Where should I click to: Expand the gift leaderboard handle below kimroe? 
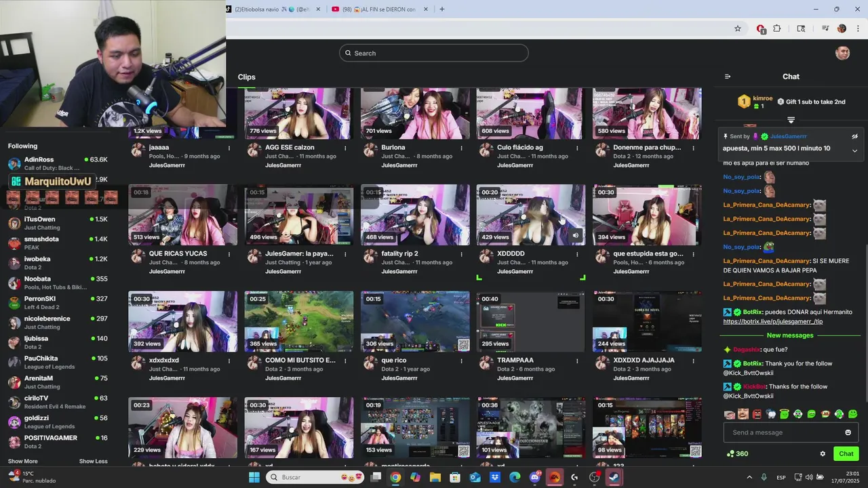(791, 120)
